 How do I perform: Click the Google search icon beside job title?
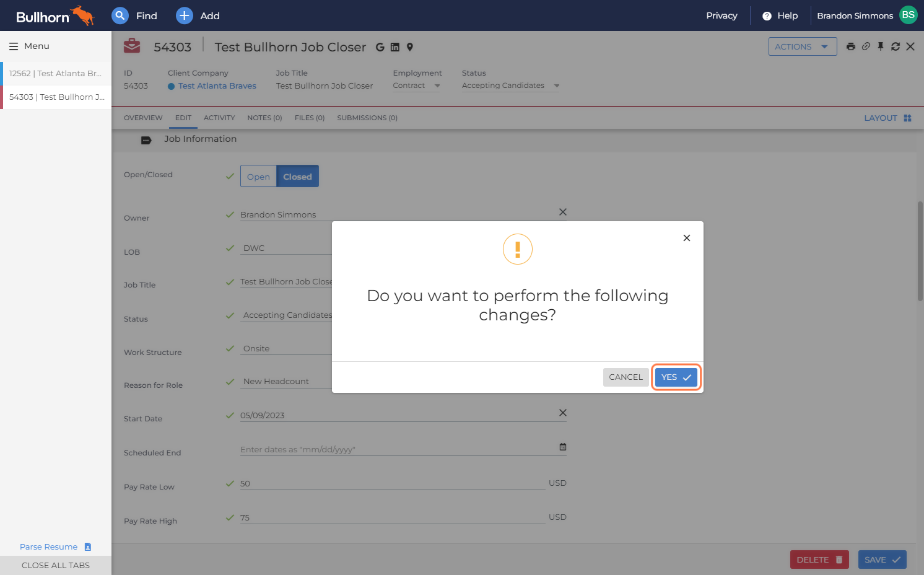click(380, 47)
